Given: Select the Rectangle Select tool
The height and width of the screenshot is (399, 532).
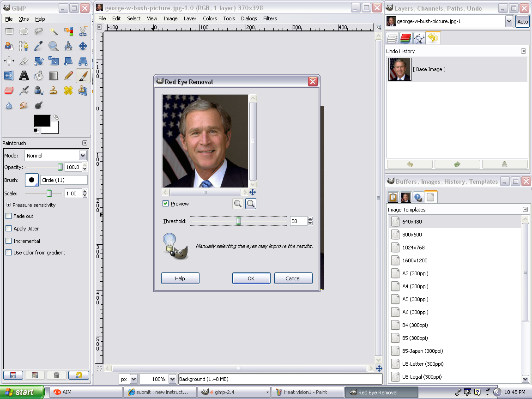Looking at the screenshot, I should point(9,31).
